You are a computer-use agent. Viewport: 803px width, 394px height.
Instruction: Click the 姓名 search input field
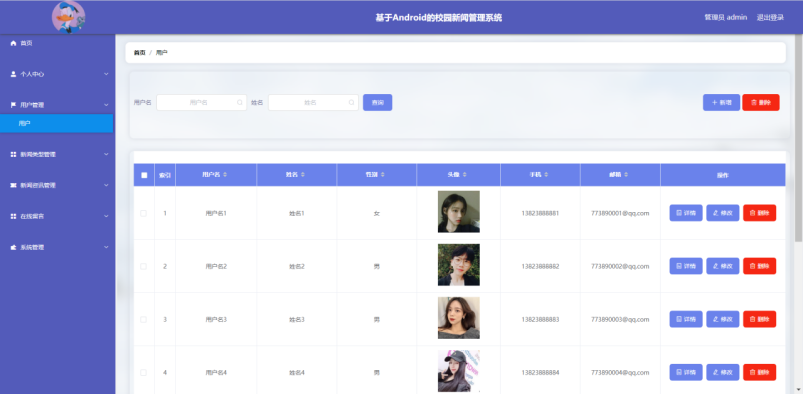coord(313,102)
